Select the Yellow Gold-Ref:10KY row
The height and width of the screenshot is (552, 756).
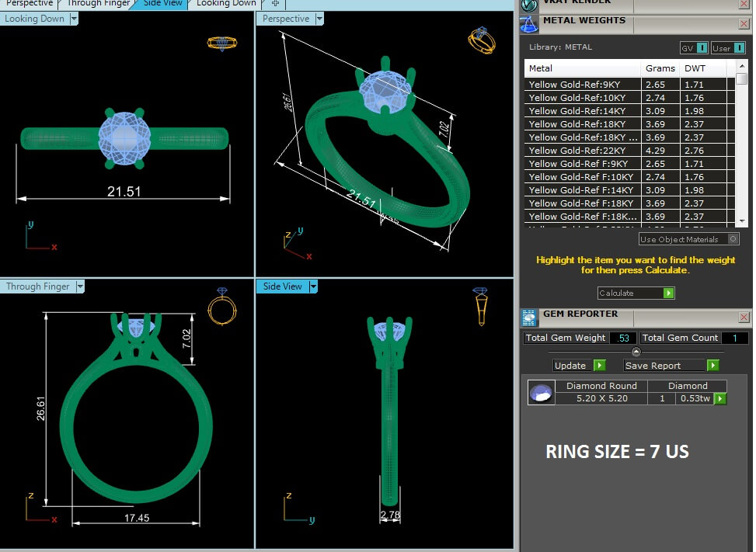tap(629, 97)
